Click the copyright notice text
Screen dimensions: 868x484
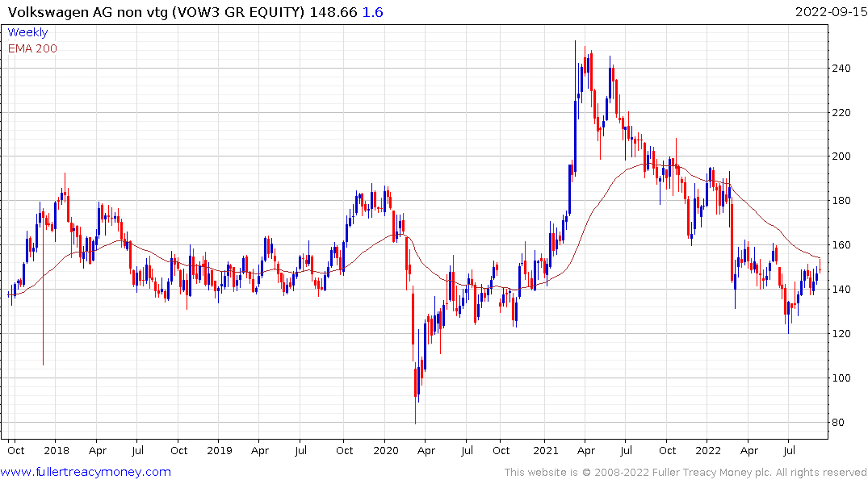point(686,473)
